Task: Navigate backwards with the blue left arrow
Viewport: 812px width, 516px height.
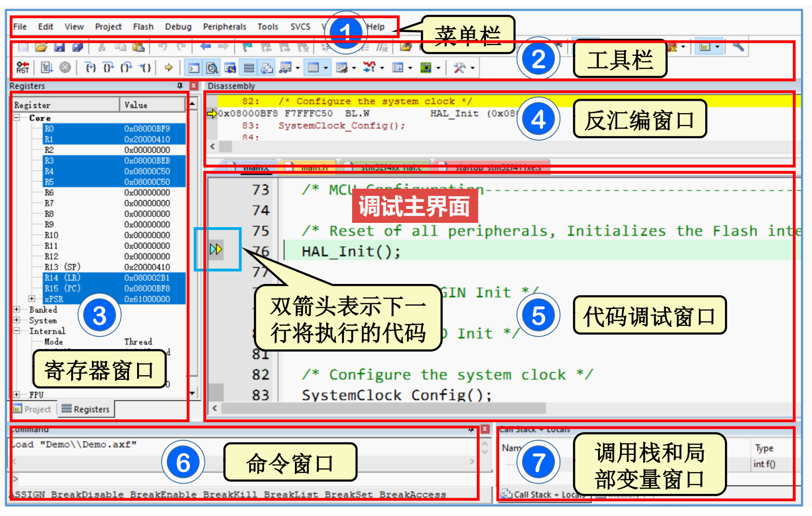Action: pos(205,47)
